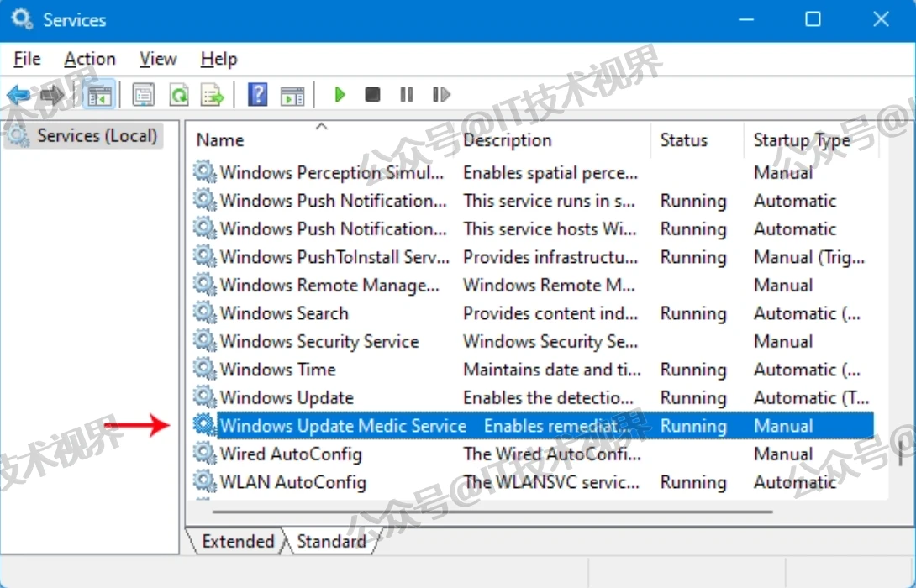Click the Export List toolbar icon
The image size is (916, 588).
click(213, 95)
